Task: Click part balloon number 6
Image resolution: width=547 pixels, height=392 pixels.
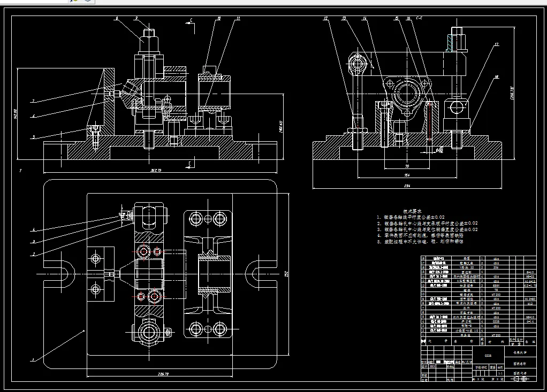Action: tap(34, 116)
